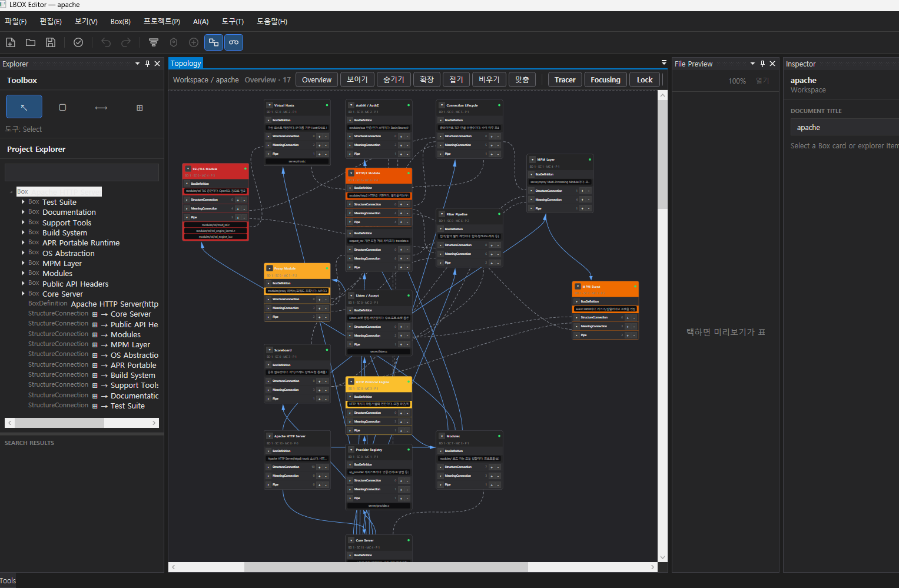Open the Tools tab at the bottom

coord(8,580)
